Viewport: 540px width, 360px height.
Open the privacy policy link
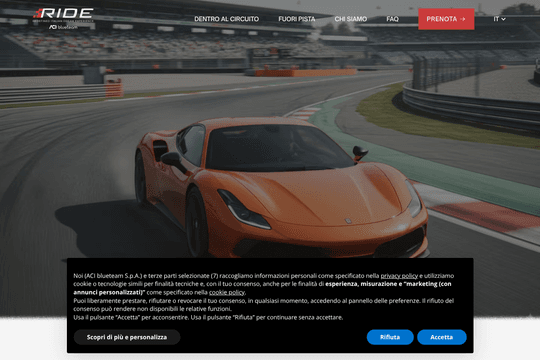399,276
